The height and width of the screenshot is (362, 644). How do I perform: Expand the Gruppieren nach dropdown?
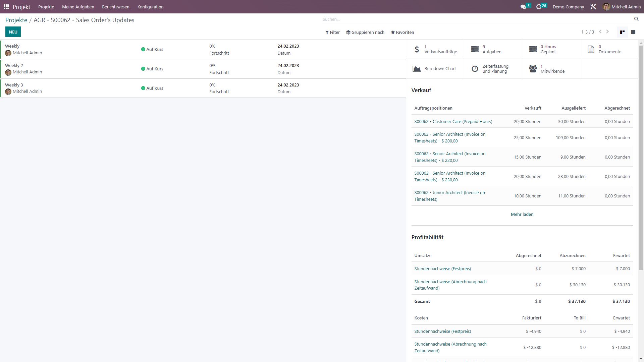pyautogui.click(x=365, y=33)
